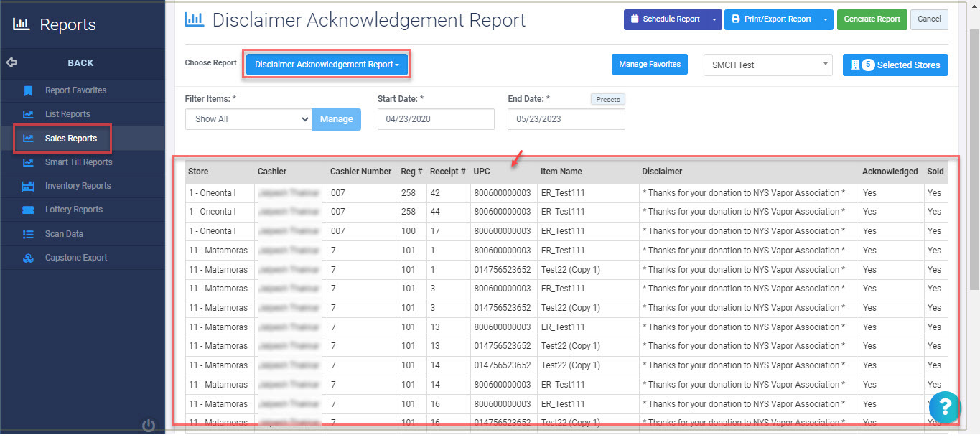Click the Reports bar chart logo icon
This screenshot has width=980, height=440.
pyautogui.click(x=22, y=24)
